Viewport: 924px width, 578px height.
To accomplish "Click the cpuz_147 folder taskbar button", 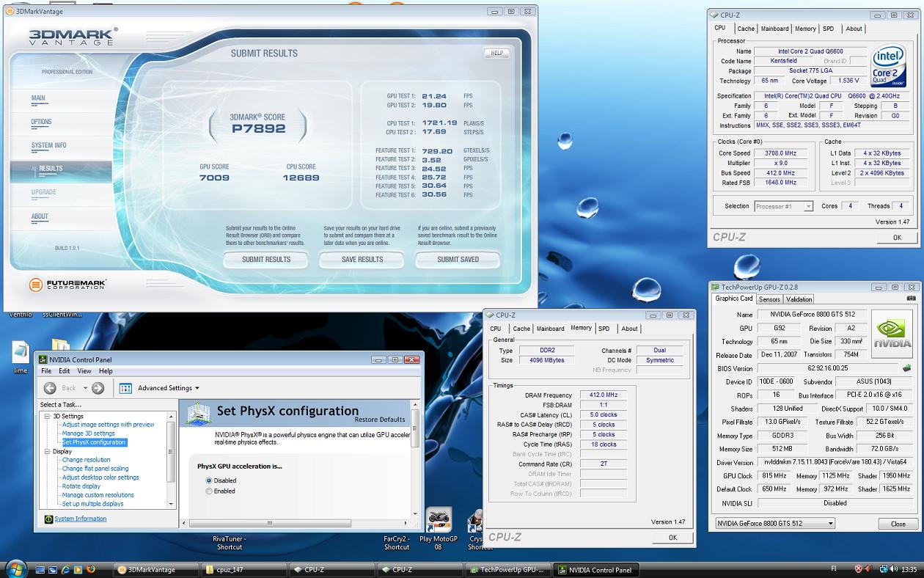I will click(243, 569).
